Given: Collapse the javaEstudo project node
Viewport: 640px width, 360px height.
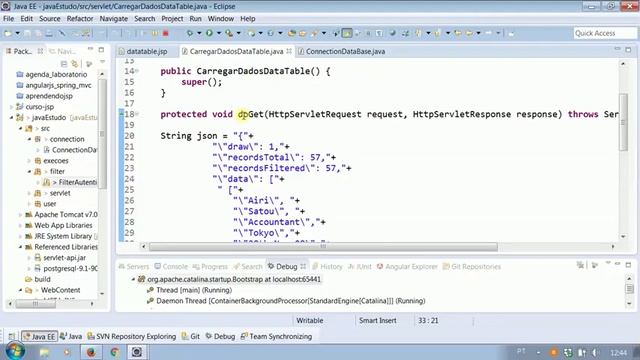Looking at the screenshot, I should coord(11,118).
